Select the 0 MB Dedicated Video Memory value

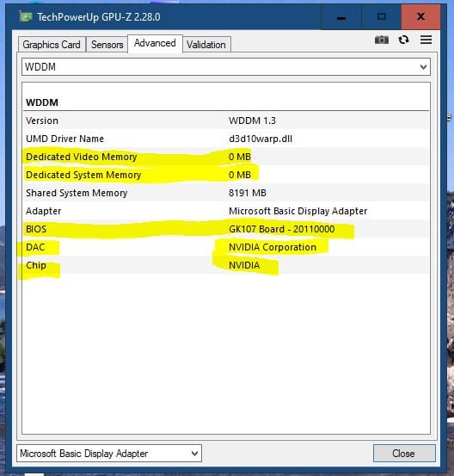pyautogui.click(x=240, y=157)
